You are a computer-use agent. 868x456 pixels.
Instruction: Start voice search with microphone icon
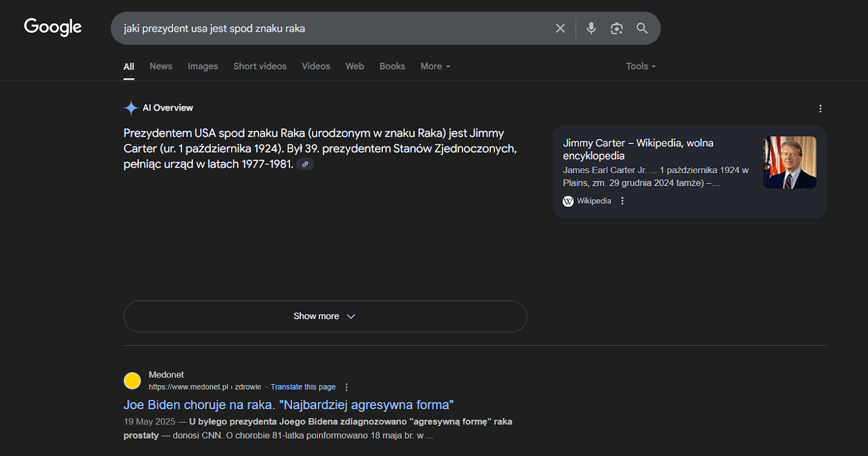pyautogui.click(x=591, y=28)
